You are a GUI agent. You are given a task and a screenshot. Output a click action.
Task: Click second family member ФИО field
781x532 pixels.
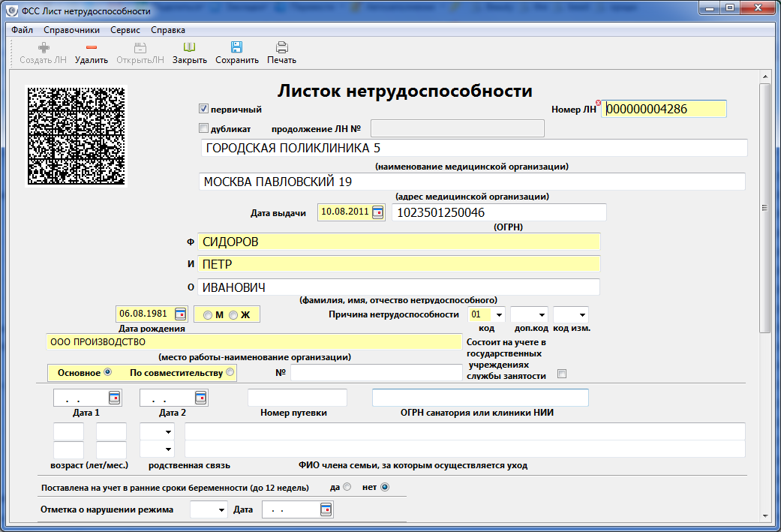464,449
